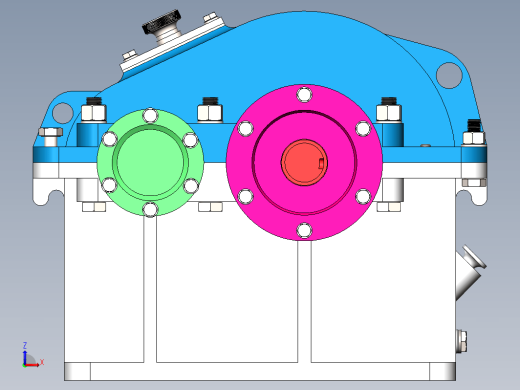
Task: Pick the red shaft end face
Action: pos(304,162)
